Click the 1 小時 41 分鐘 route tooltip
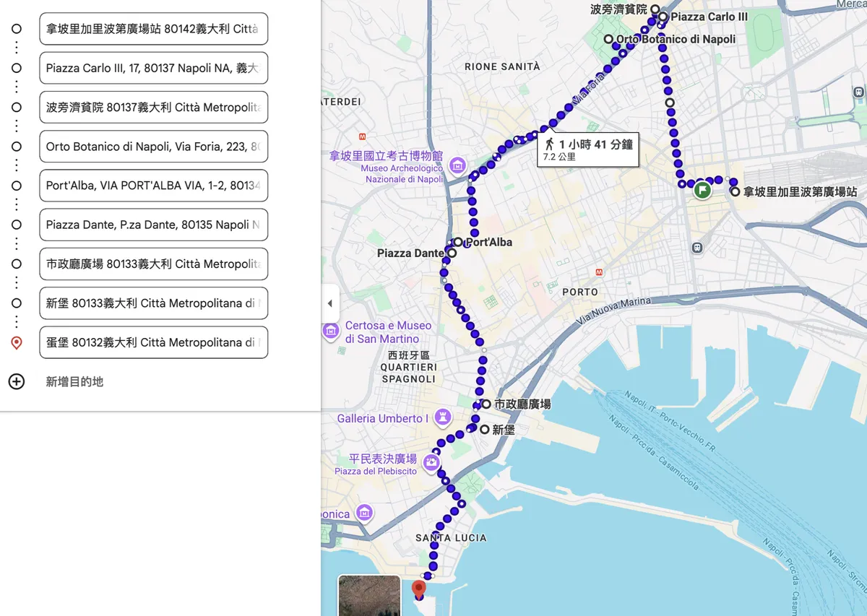867x616 pixels. pos(588,149)
